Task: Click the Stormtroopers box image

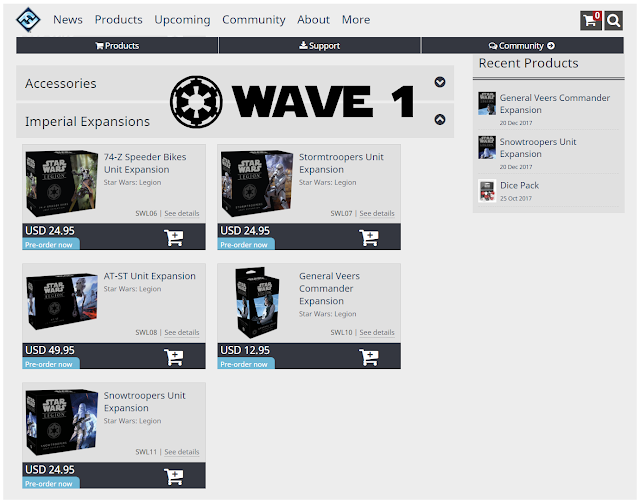Action: point(257,184)
